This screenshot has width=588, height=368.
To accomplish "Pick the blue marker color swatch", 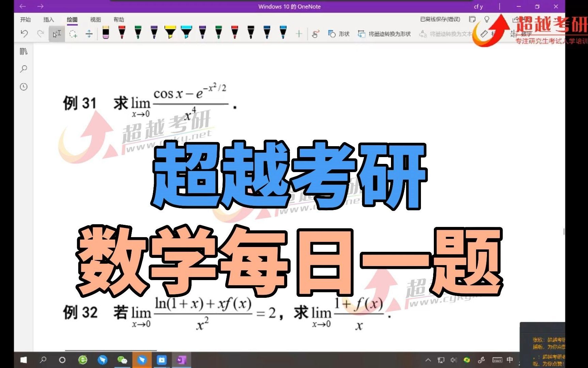I will pyautogui.click(x=283, y=33).
